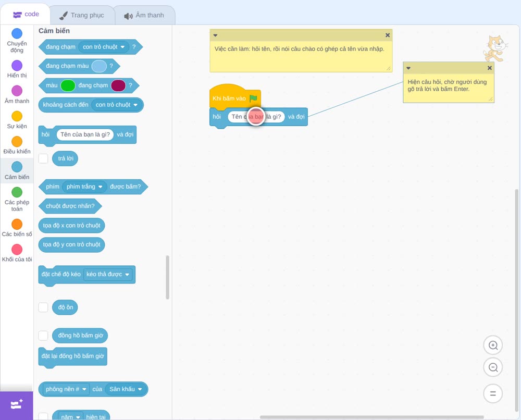Zoom out the workspace
The height and width of the screenshot is (420, 521).
(x=493, y=367)
